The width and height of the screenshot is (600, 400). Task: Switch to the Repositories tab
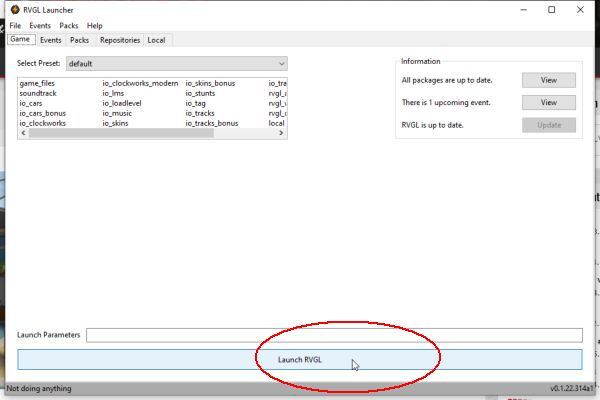pyautogui.click(x=120, y=40)
